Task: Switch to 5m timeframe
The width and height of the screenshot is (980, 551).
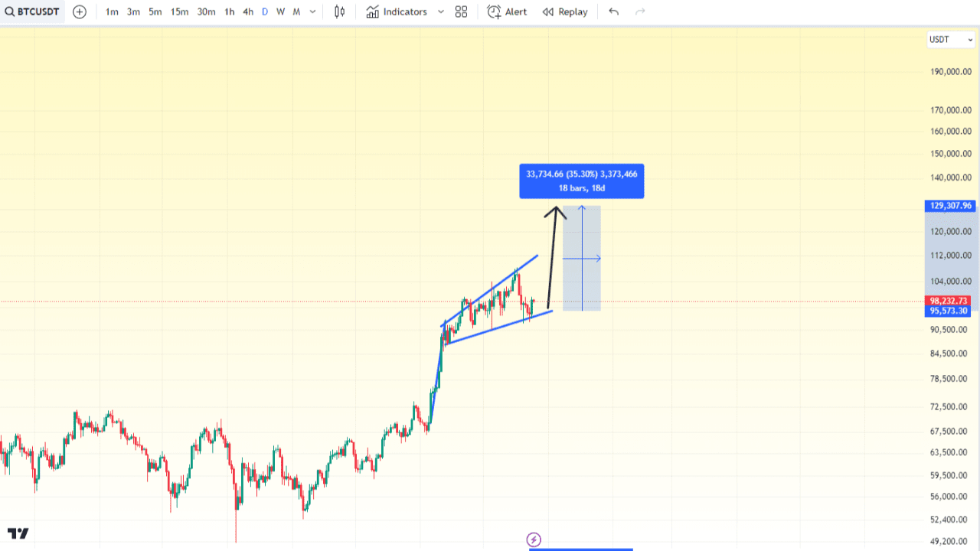Action: click(x=155, y=11)
